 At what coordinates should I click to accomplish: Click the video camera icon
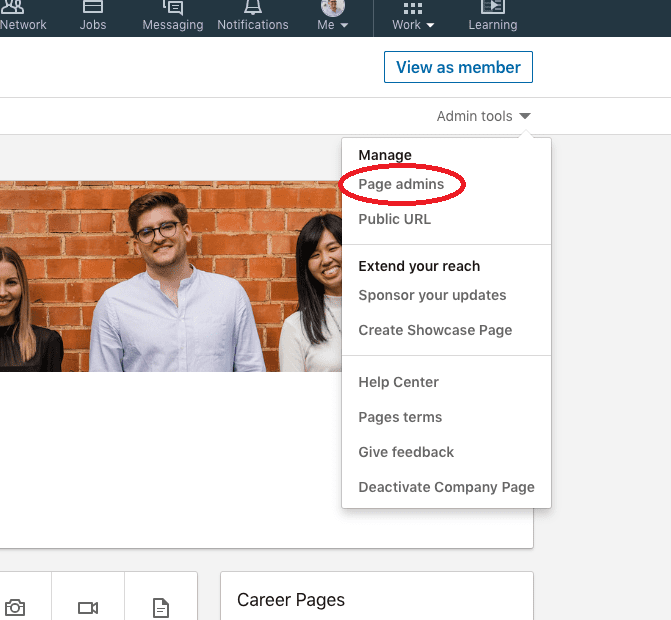[88, 608]
